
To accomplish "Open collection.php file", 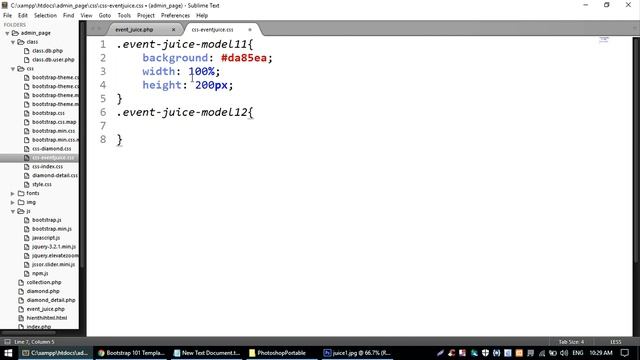I will [44, 282].
